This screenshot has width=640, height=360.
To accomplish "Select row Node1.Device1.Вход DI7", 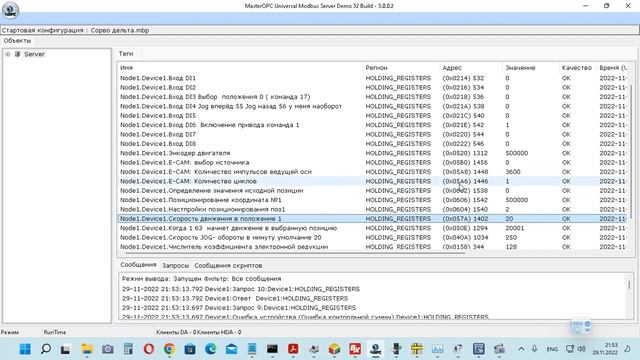I will 373,134.
